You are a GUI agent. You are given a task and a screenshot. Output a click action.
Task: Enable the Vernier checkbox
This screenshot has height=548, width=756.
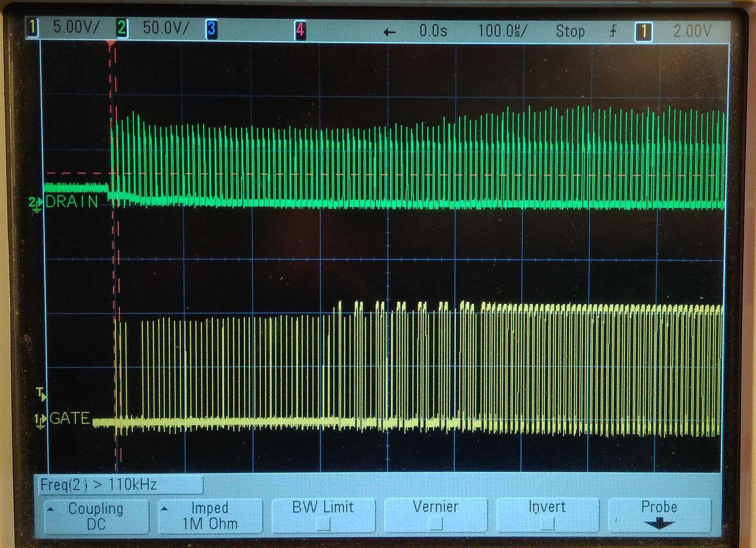tap(435, 524)
